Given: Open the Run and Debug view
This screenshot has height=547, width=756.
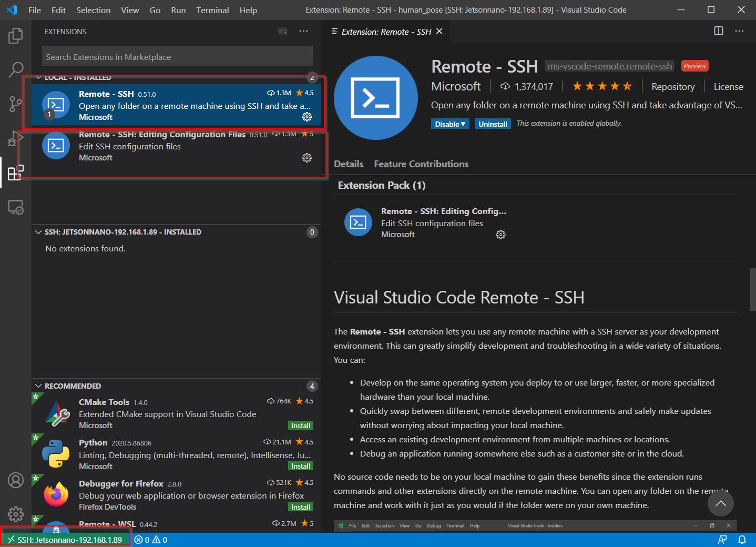Looking at the screenshot, I should coord(16,138).
